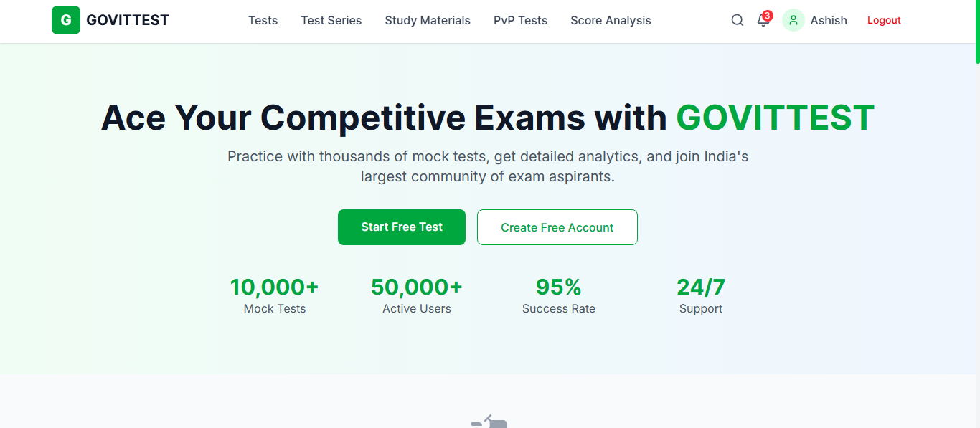
Task: Open the Ashish profile name link
Action: [x=829, y=20]
